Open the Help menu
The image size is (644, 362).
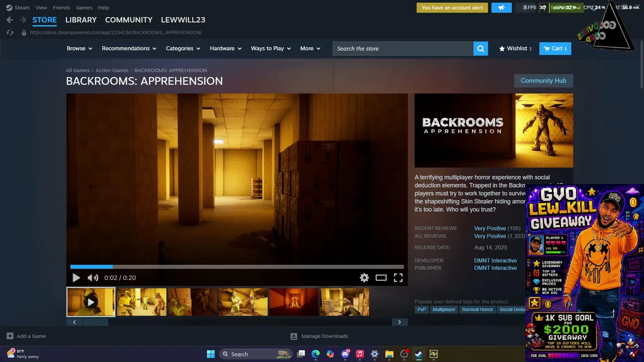pyautogui.click(x=104, y=8)
